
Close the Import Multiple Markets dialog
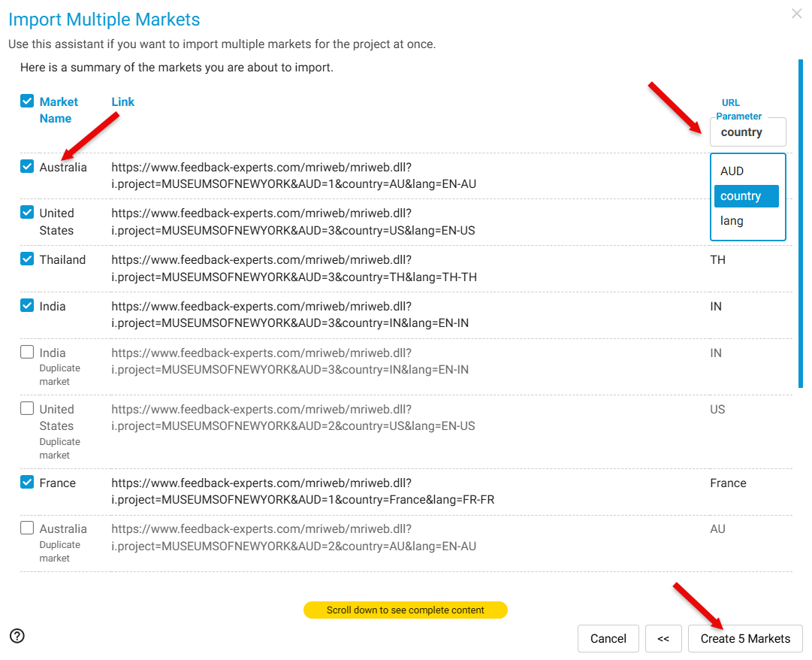pyautogui.click(x=796, y=14)
